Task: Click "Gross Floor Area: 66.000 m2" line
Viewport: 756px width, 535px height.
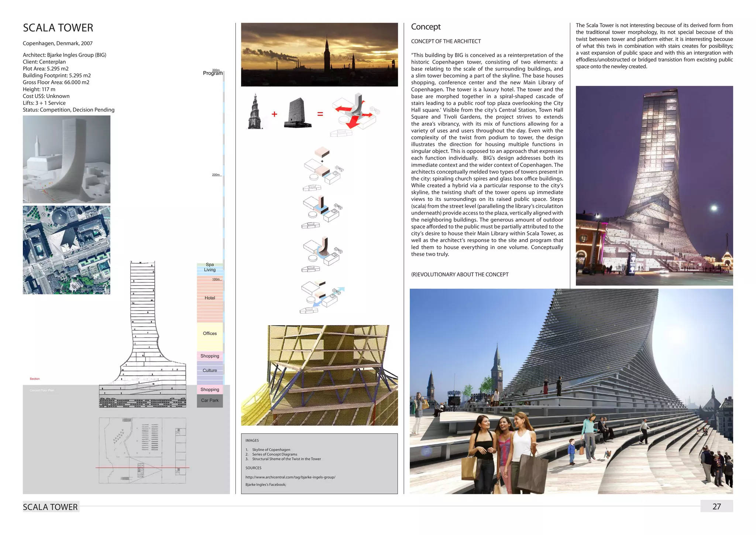Action: coord(56,82)
